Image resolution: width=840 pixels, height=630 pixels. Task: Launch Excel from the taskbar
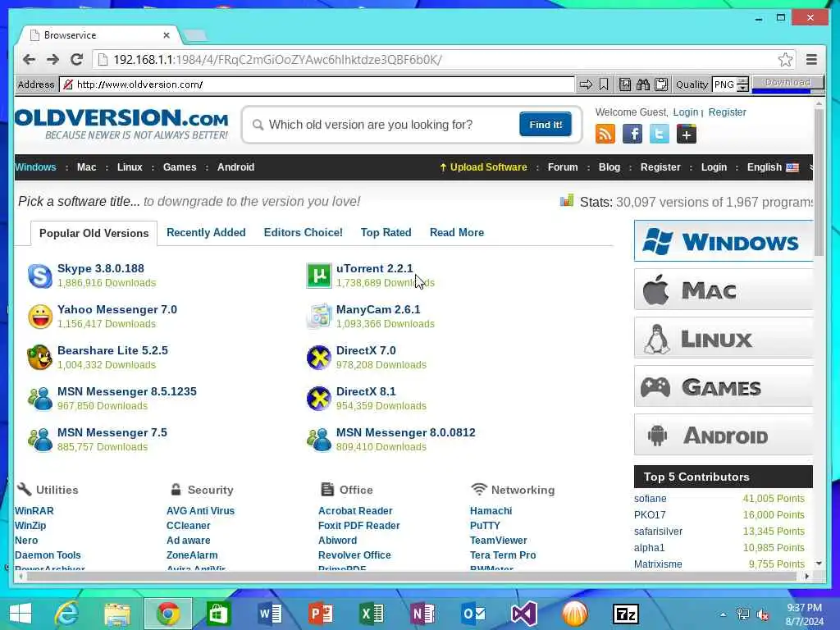[372, 614]
